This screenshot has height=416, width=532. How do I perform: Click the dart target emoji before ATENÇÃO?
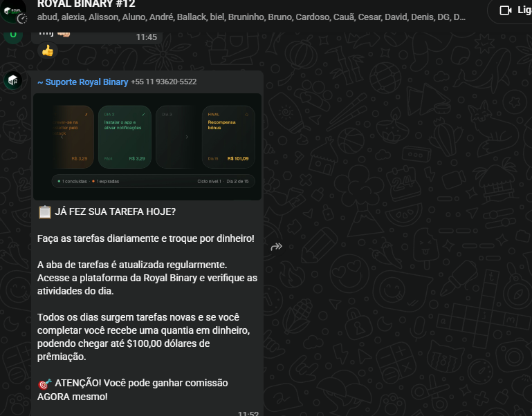pyautogui.click(x=44, y=384)
